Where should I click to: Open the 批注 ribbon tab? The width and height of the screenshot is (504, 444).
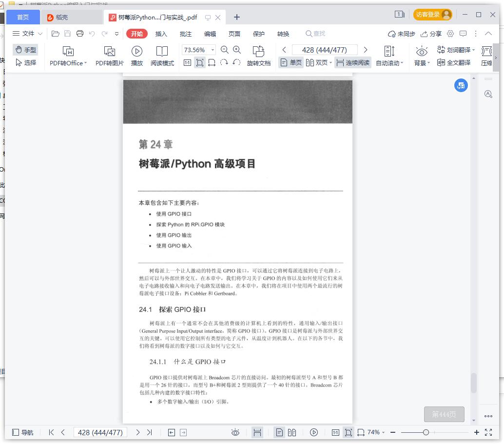coord(185,34)
